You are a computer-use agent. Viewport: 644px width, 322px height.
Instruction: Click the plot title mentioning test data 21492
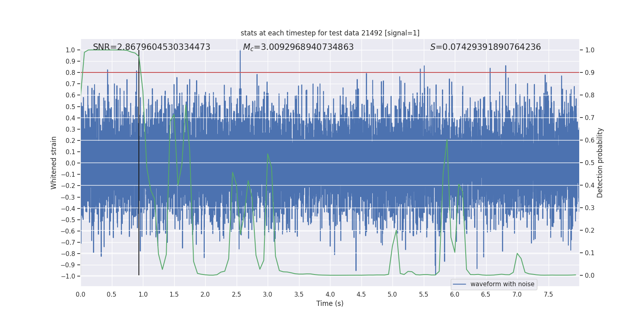point(330,33)
